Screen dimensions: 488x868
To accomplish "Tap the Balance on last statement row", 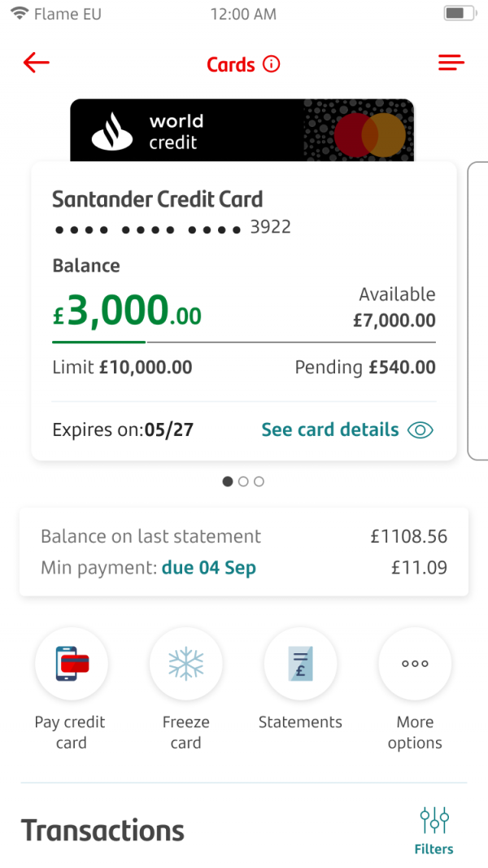I will click(244, 537).
